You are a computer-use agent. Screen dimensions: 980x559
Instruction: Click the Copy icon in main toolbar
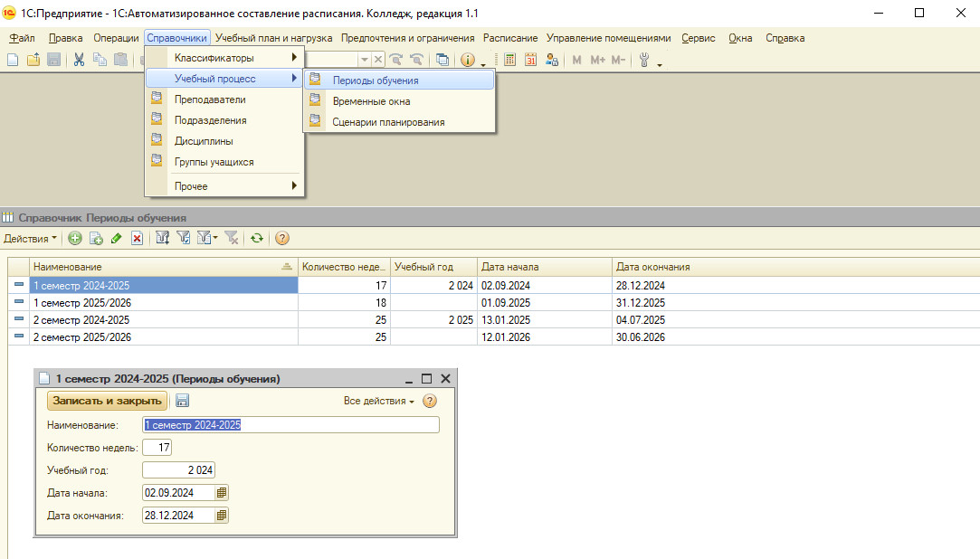coord(100,60)
